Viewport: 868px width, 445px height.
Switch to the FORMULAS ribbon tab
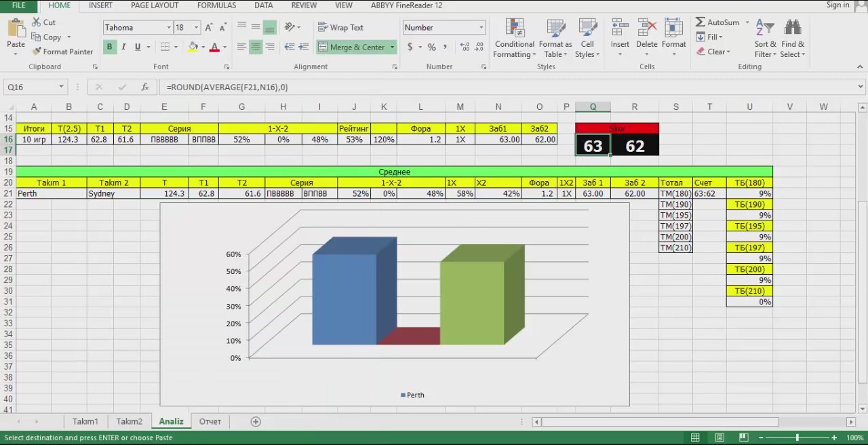coord(217,5)
